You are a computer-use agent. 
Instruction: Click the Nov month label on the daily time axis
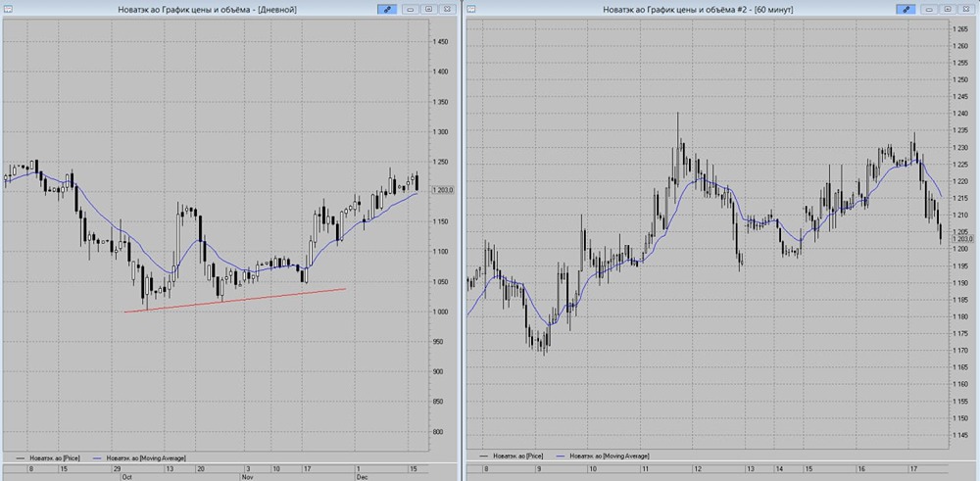click(246, 476)
